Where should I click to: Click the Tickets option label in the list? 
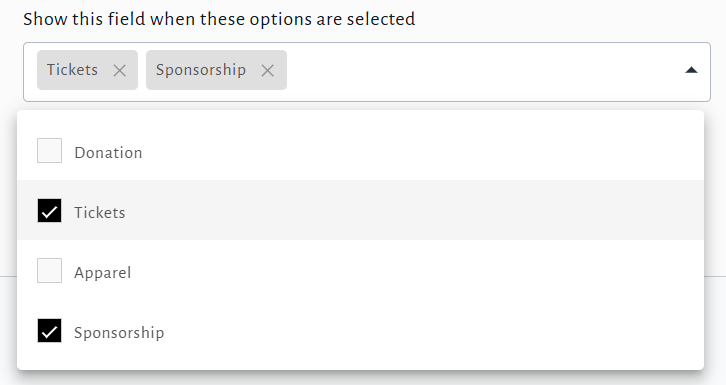coord(100,212)
